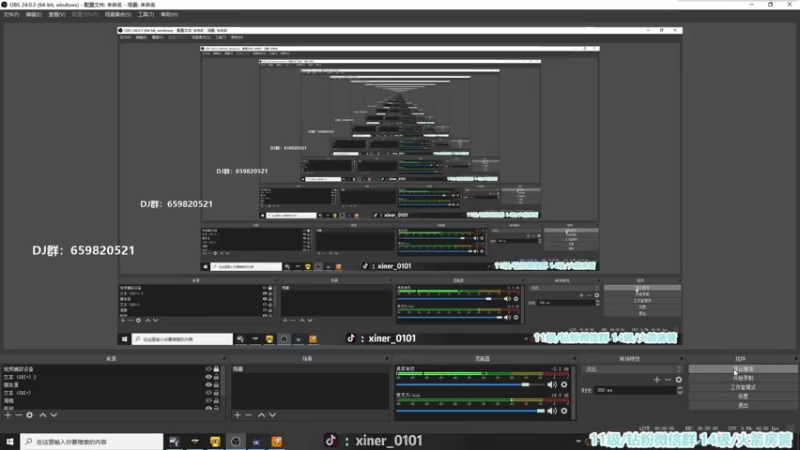Add a new source with the plus icon
The image size is (800, 450).
pos(8,415)
